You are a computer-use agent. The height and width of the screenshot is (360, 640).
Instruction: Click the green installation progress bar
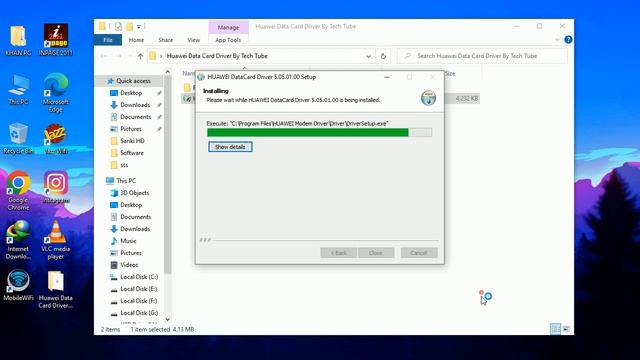pos(319,132)
